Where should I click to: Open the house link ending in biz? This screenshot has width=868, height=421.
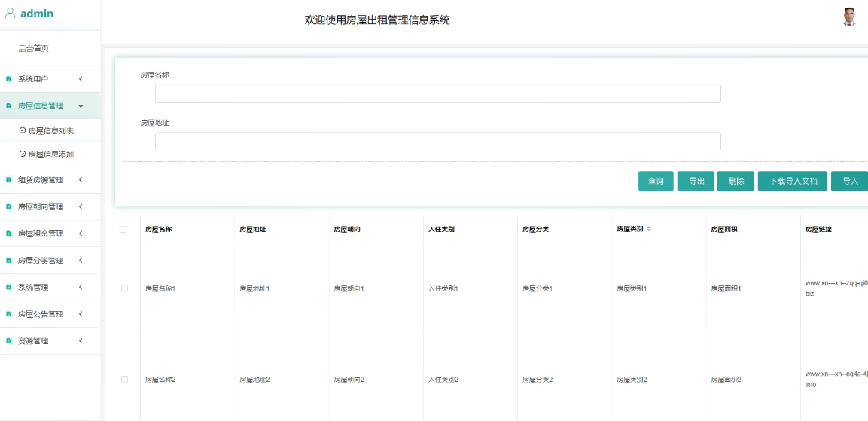point(836,288)
